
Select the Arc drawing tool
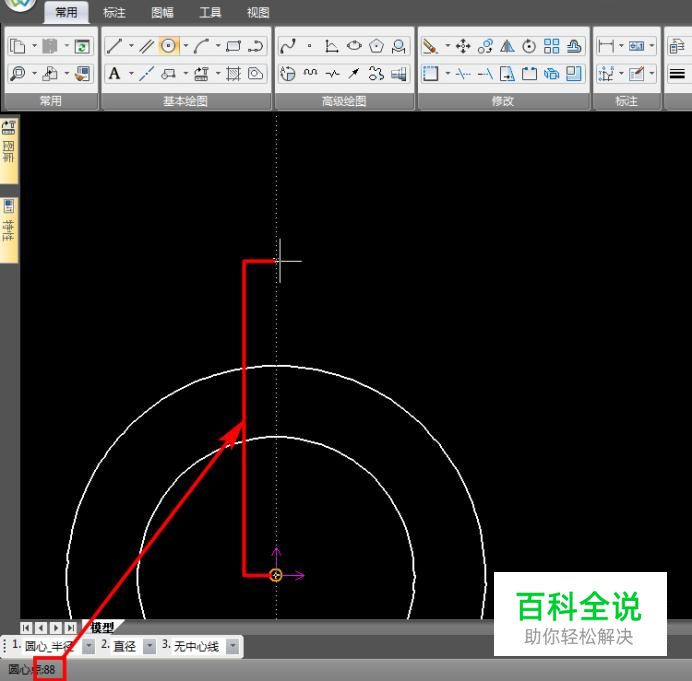coord(202,46)
